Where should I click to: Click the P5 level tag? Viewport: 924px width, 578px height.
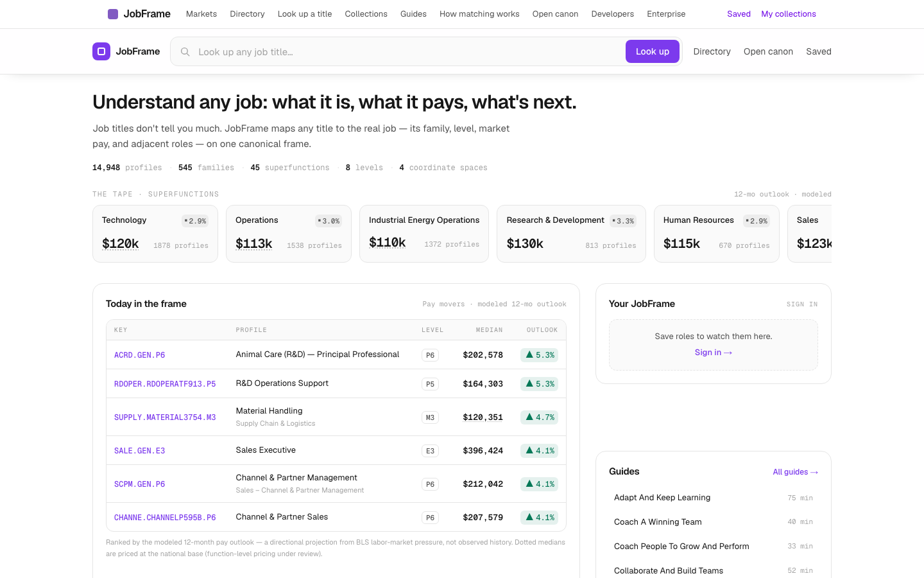[x=430, y=384]
